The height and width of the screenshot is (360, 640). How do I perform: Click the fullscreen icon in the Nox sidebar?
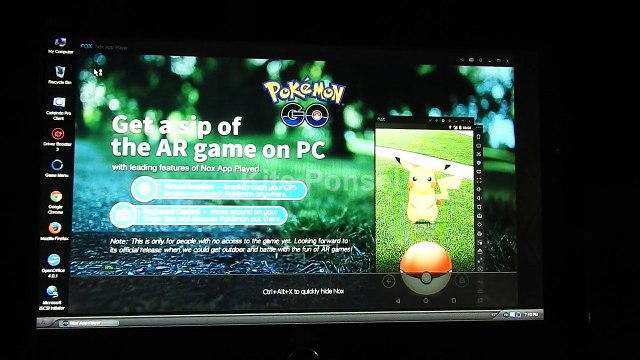(479, 180)
